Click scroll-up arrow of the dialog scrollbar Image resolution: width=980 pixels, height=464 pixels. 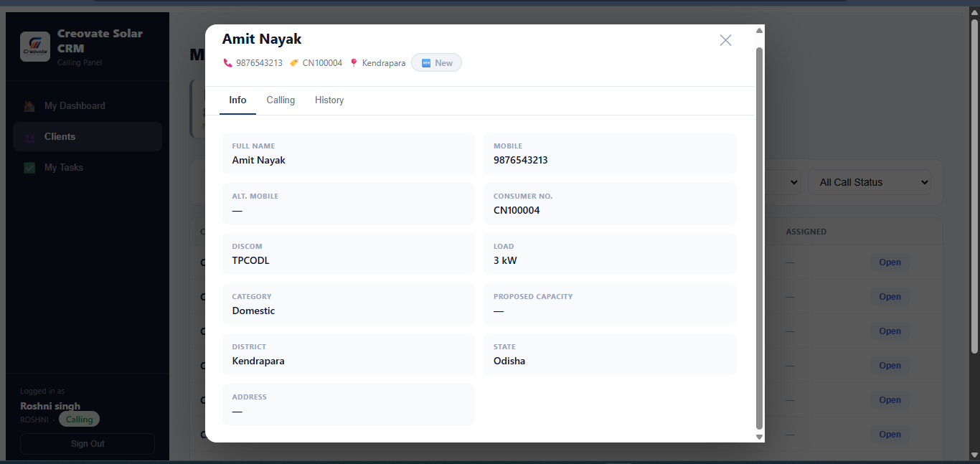[760, 30]
